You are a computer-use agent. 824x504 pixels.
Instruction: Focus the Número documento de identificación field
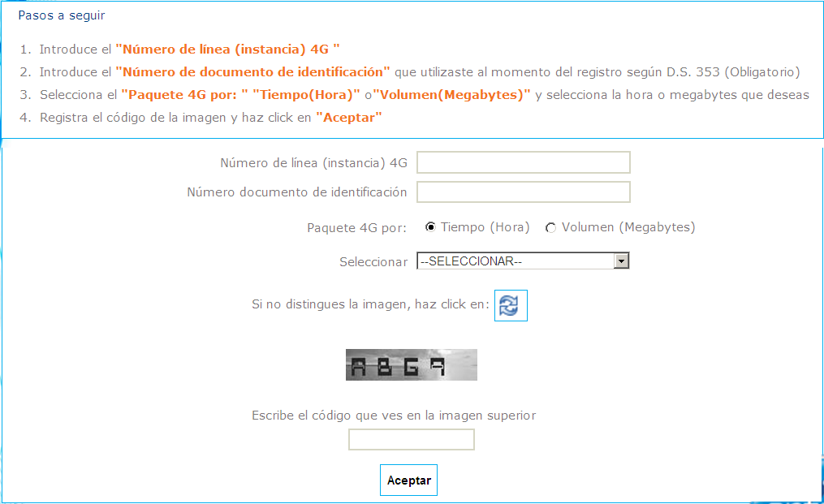pos(524,192)
